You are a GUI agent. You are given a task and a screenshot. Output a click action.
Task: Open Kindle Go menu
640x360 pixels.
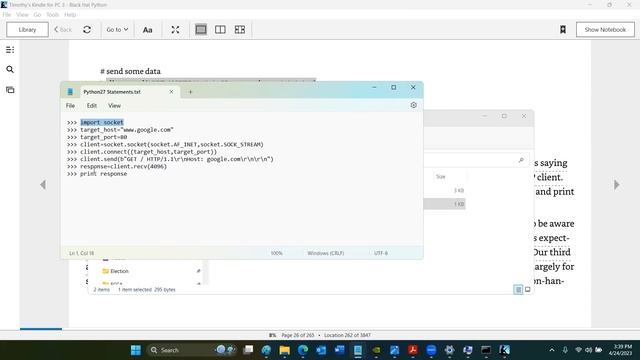37,15
